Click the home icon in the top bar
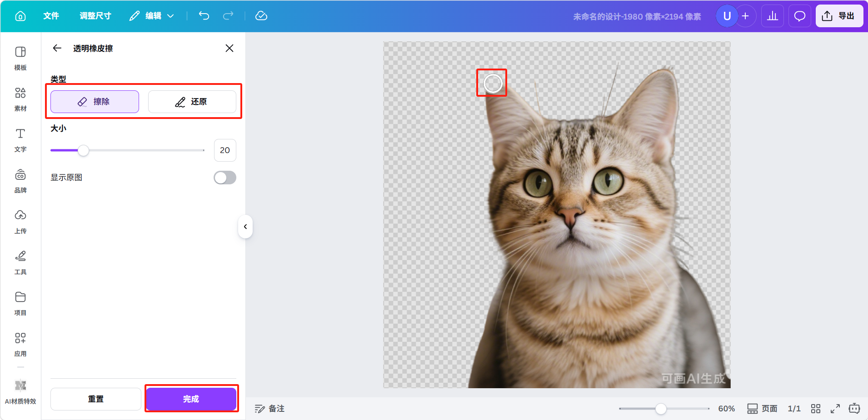 [20, 16]
